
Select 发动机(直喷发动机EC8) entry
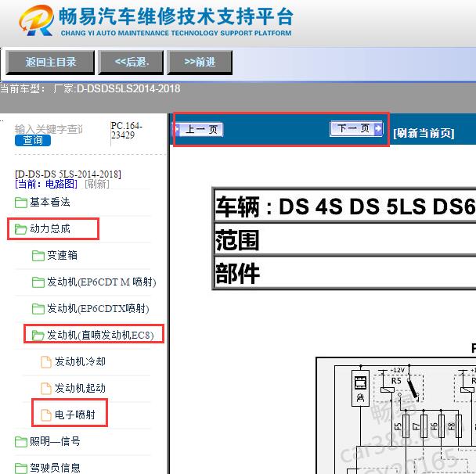100,335
